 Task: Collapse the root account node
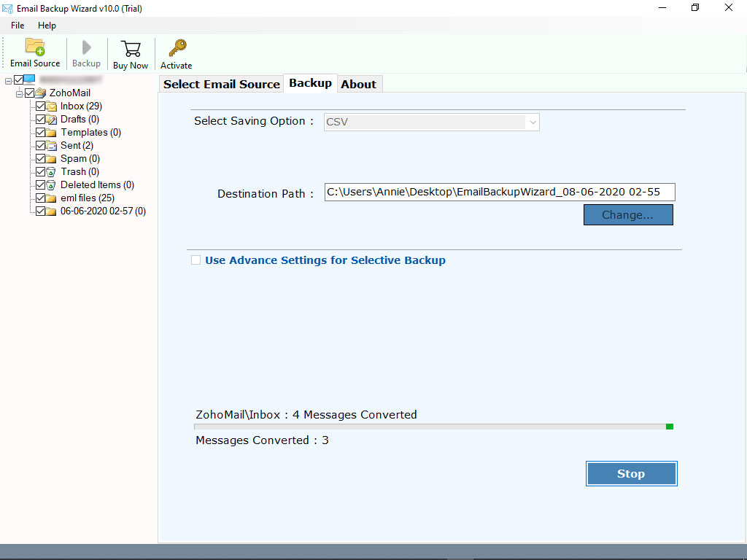7,79
